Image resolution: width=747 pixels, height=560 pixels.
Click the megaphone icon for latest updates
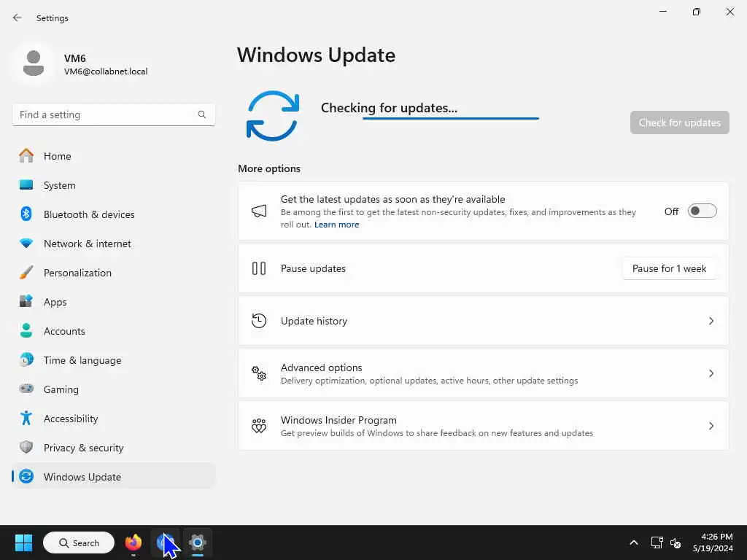(259, 211)
